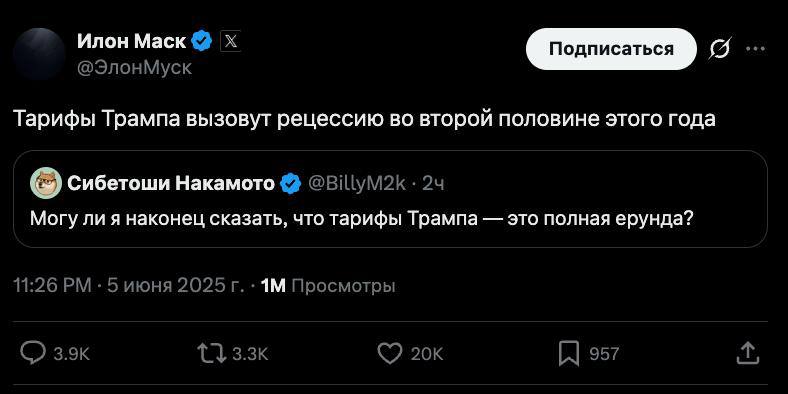
Task: Open Илон Маск's dark profile avatar
Action: click(x=39, y=54)
